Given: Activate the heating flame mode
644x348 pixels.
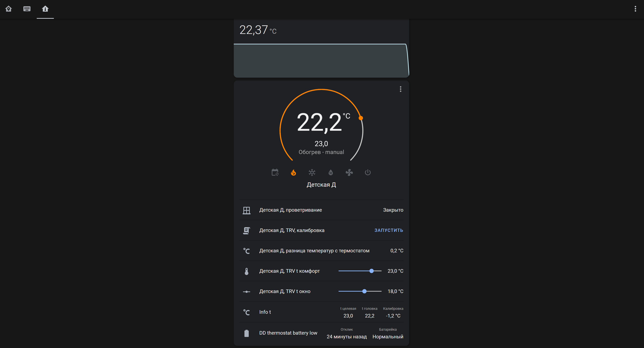Looking at the screenshot, I should [x=293, y=172].
